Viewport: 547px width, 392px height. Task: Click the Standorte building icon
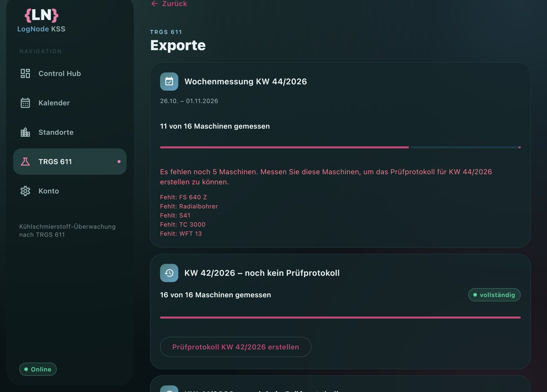25,132
